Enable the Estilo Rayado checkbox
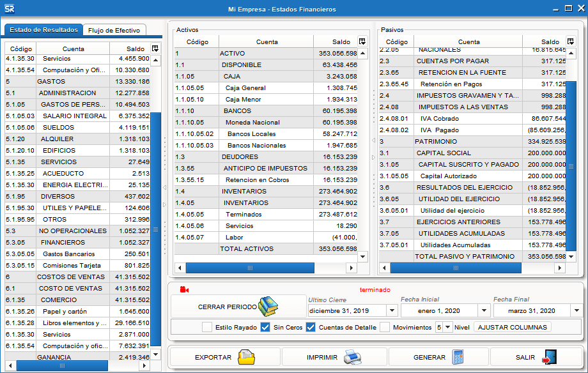The width and height of the screenshot is (588, 373). point(207,327)
